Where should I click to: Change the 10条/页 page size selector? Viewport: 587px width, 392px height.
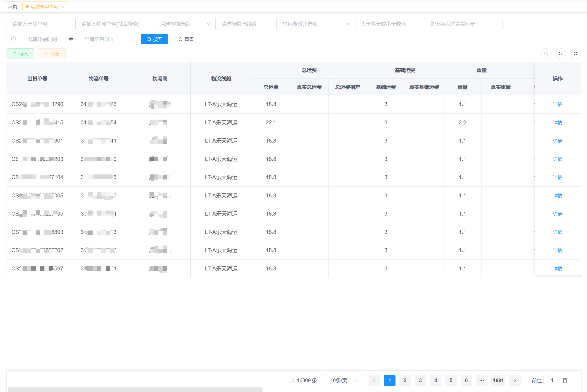[x=342, y=380]
